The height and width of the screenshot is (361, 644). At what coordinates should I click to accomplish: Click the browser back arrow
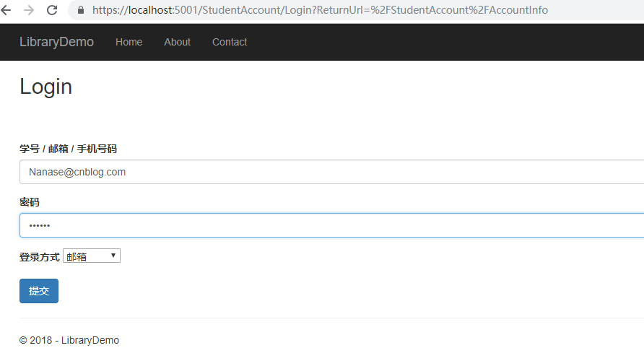(x=6, y=10)
